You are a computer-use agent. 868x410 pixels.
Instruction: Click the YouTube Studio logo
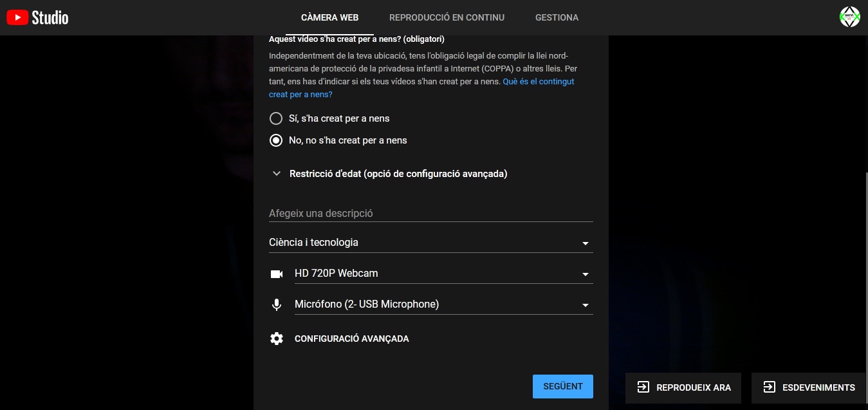(37, 17)
